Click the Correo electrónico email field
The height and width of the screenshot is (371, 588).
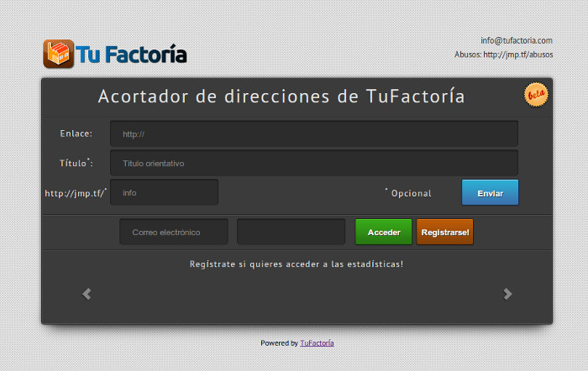coord(174,232)
